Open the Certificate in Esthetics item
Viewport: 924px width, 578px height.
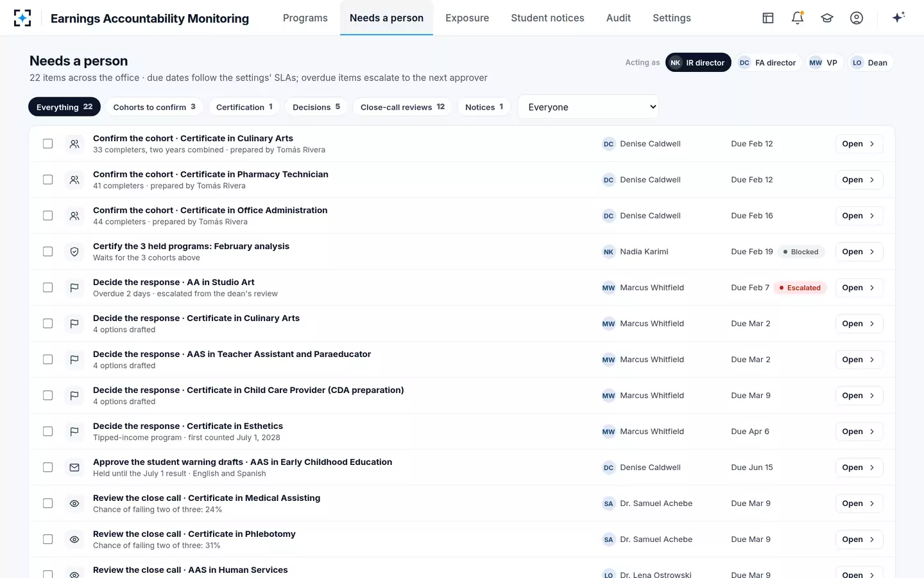tap(859, 432)
